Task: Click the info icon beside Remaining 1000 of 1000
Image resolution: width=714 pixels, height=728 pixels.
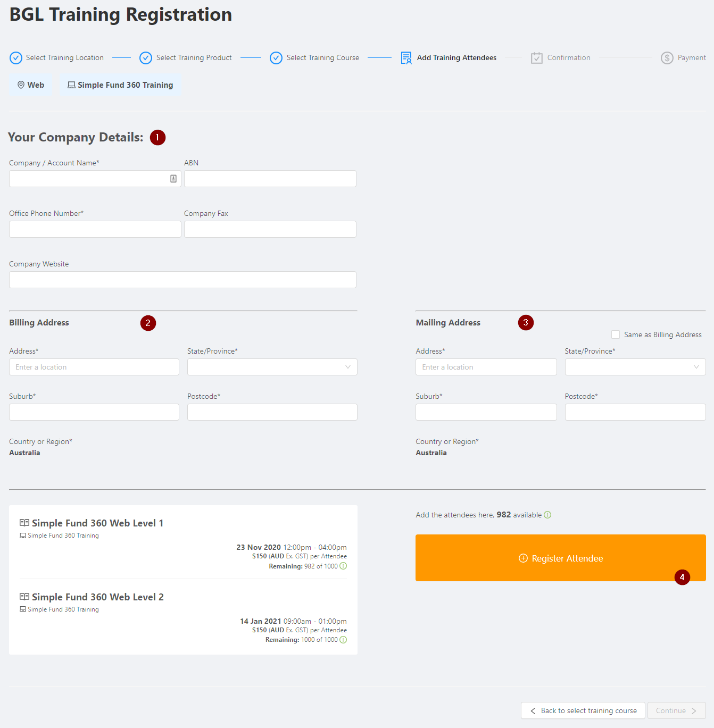Action: [343, 640]
